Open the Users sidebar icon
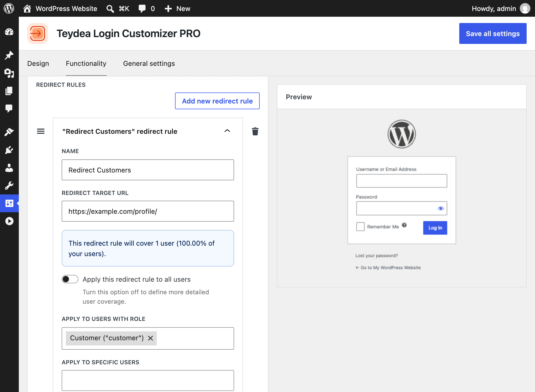Image resolution: width=535 pixels, height=392 pixels. pos(9,168)
